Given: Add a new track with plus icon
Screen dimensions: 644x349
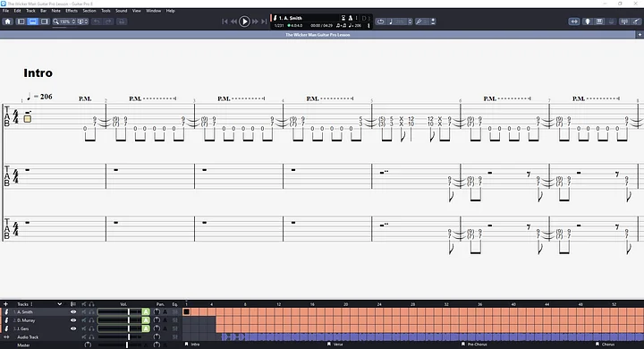Looking at the screenshot, I should (5, 304).
